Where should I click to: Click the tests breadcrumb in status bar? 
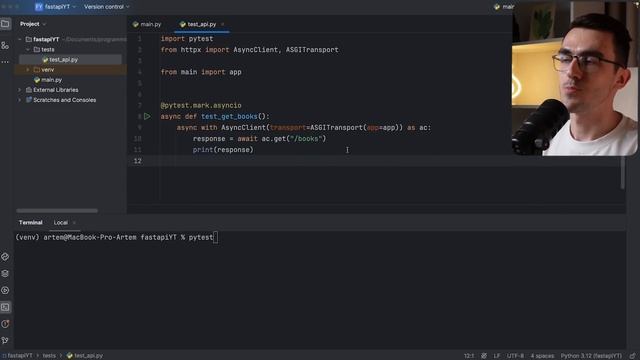tap(49, 356)
